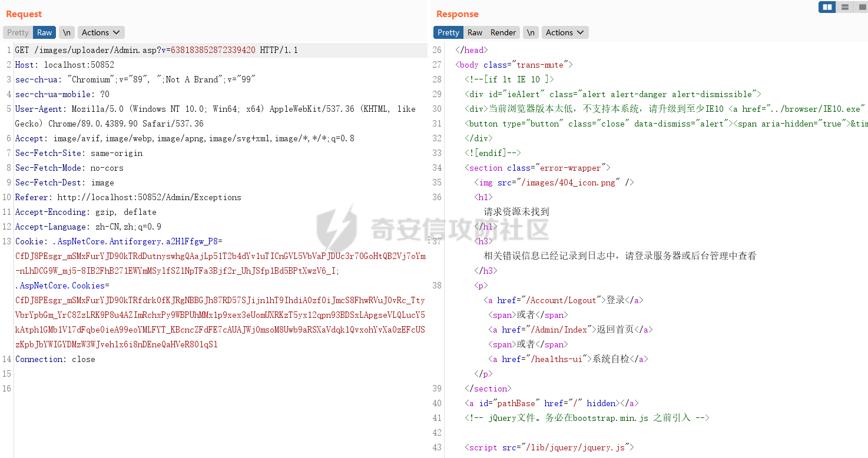Open the Render tab in Response pane

(x=503, y=32)
